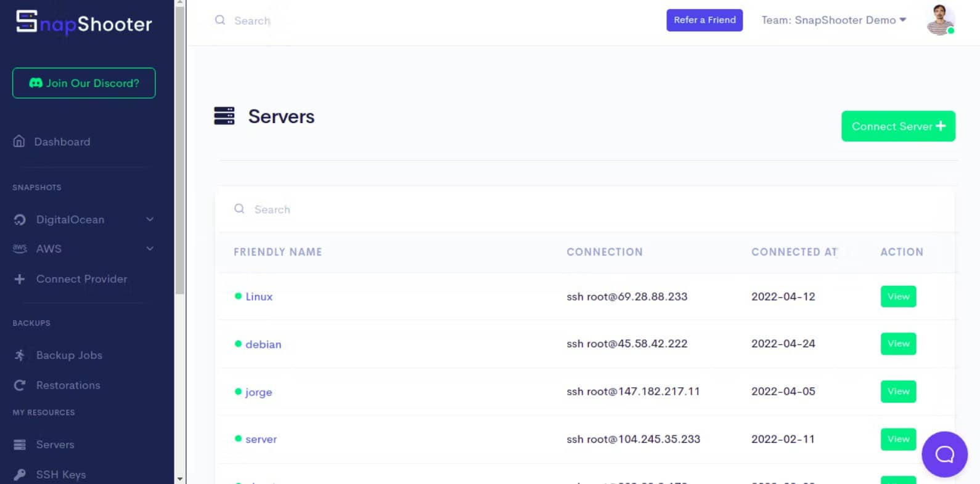View the jorge server

[x=898, y=391]
